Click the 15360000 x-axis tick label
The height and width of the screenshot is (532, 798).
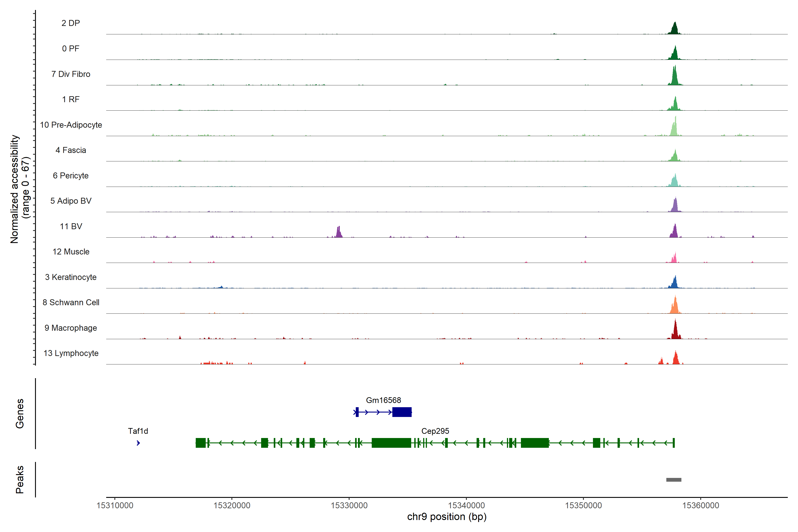[701, 505]
